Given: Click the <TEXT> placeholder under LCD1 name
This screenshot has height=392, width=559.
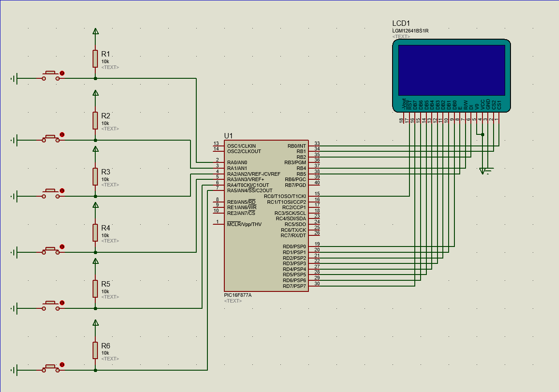Looking at the screenshot, I should [401, 36].
